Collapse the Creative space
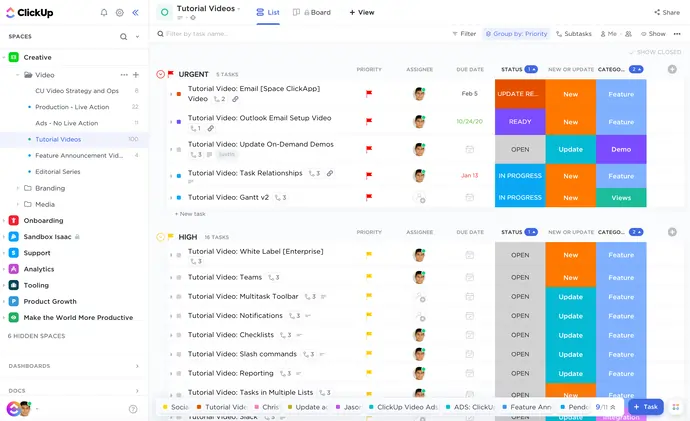The height and width of the screenshot is (421, 690). 4,57
